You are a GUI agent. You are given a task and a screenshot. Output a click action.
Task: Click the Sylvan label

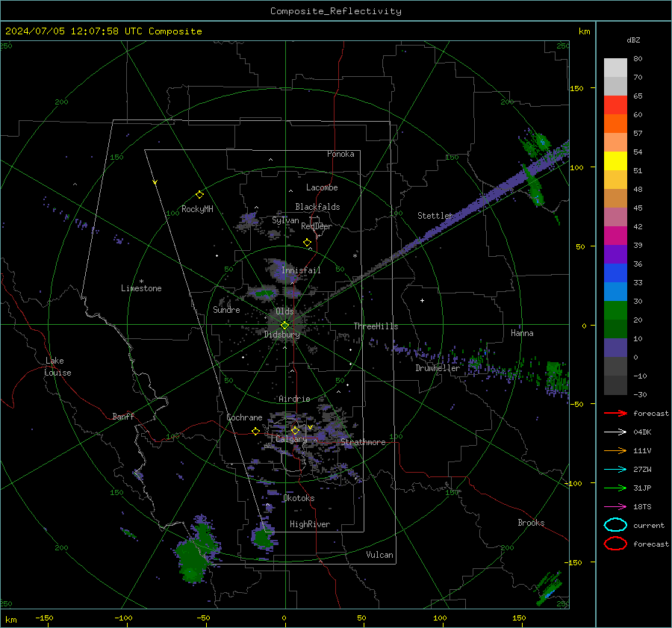285,220
